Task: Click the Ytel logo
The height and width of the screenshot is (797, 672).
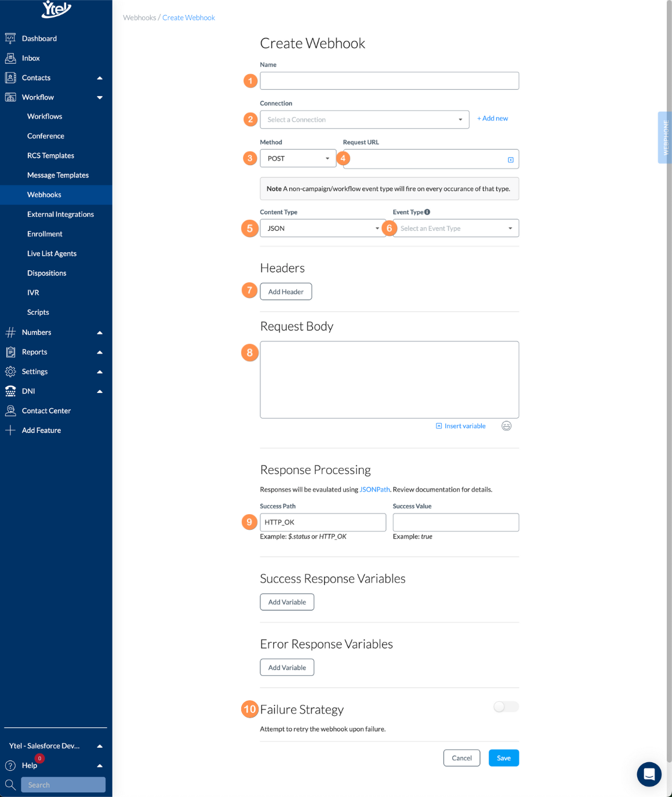Action: 56,9
